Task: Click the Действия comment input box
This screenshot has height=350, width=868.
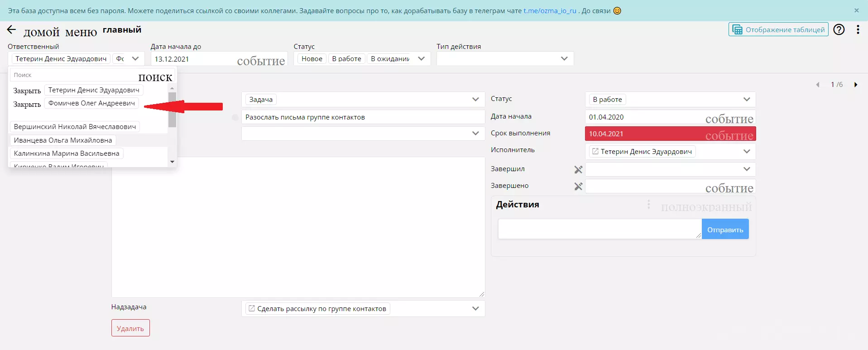Action: [x=600, y=229]
